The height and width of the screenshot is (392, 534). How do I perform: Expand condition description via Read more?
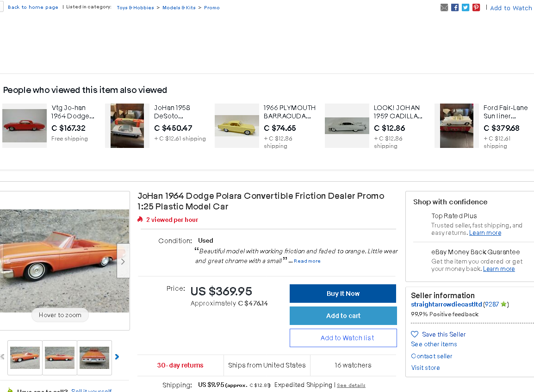pyautogui.click(x=307, y=261)
